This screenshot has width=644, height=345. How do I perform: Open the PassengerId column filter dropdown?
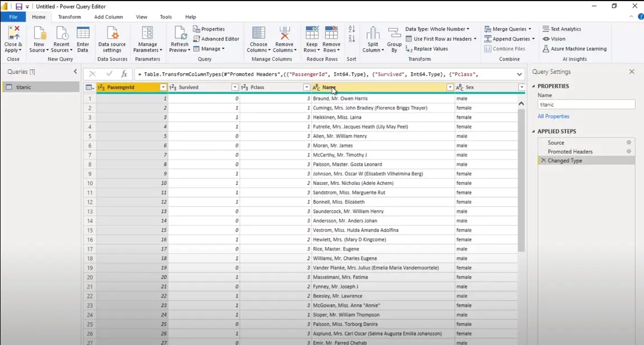(x=163, y=87)
